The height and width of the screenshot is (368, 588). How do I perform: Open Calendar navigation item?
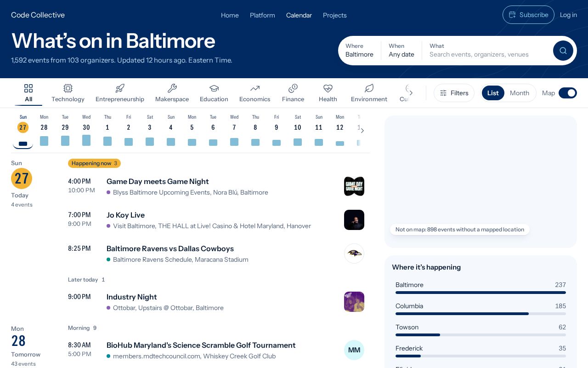tap(299, 15)
